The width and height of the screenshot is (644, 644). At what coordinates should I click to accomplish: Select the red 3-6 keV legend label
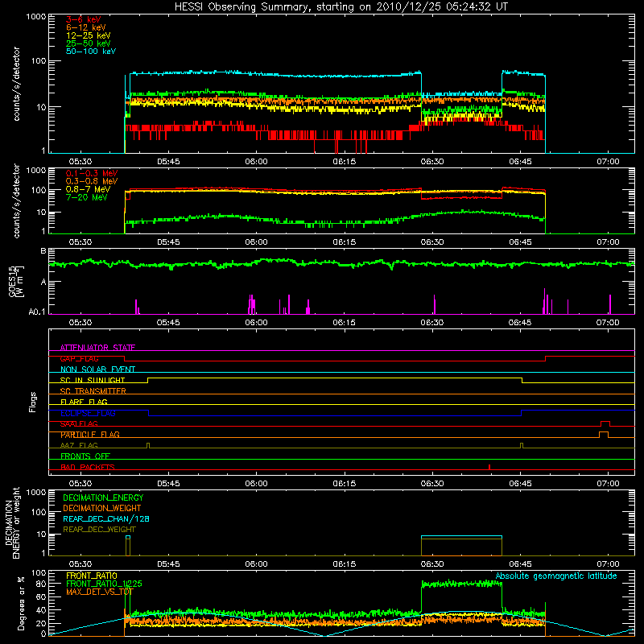click(x=83, y=19)
